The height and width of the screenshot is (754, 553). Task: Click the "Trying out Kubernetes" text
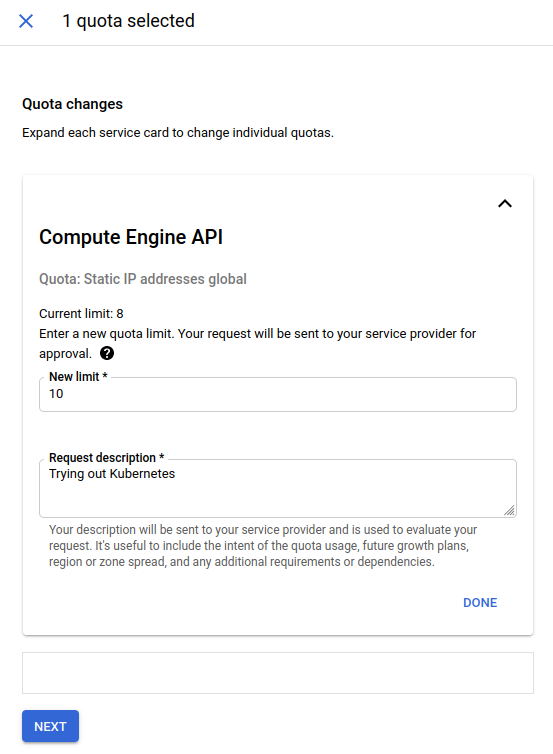coord(112,474)
